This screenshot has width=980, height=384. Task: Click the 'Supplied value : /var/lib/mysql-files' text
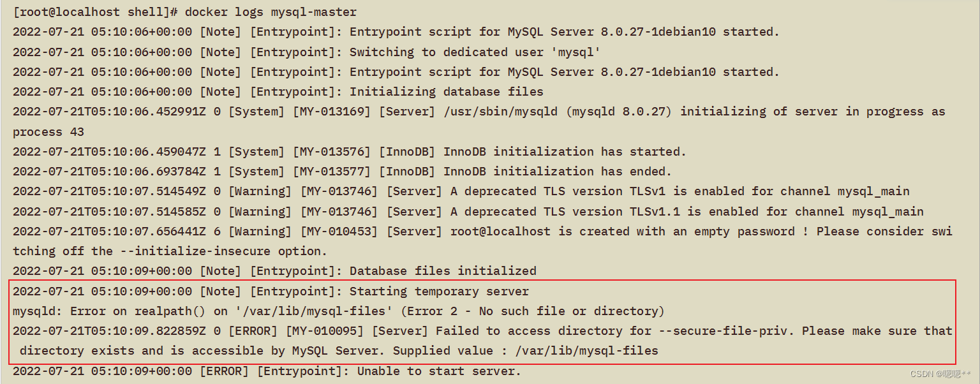pos(525,351)
